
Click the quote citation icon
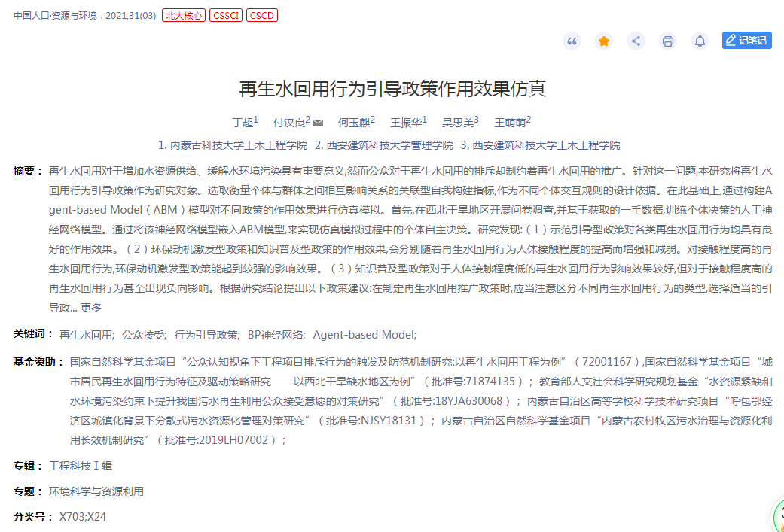tap(572, 41)
